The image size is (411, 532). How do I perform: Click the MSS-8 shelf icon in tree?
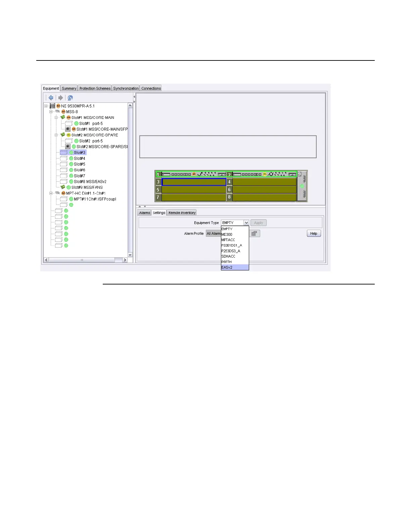[57, 112]
